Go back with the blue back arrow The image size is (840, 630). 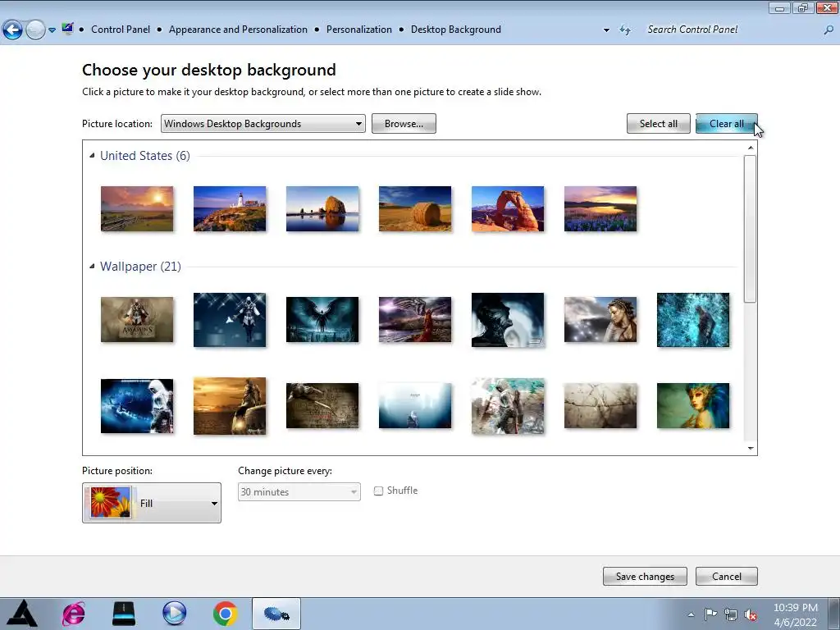[12, 30]
